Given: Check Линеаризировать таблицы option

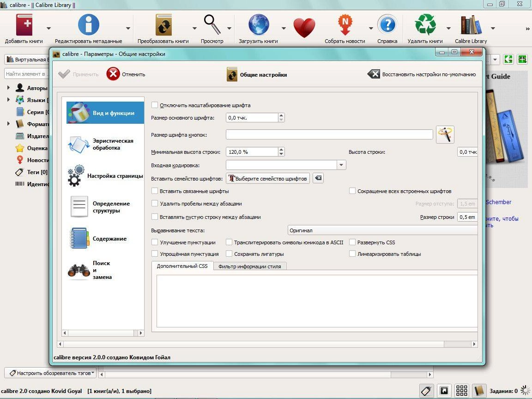Looking at the screenshot, I should [352, 254].
